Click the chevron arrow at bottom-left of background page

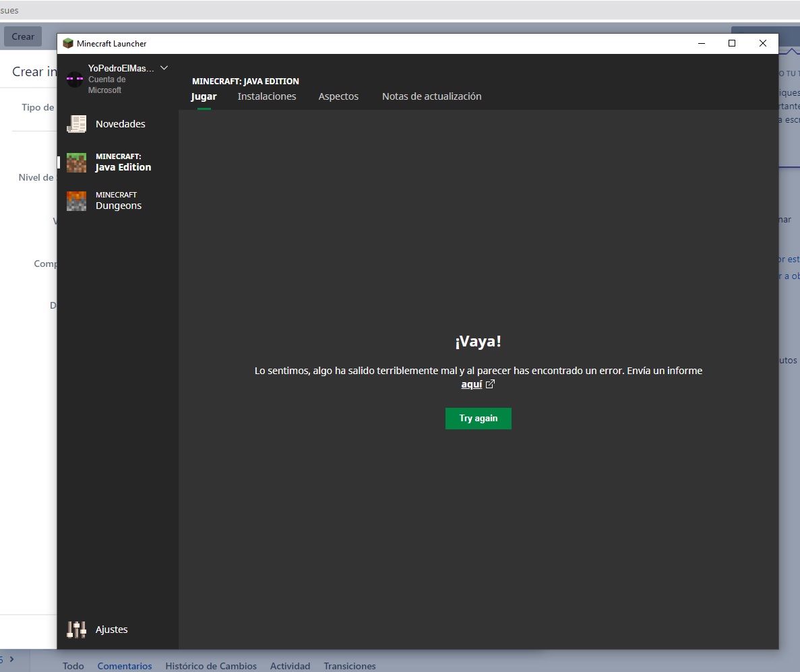11,659
